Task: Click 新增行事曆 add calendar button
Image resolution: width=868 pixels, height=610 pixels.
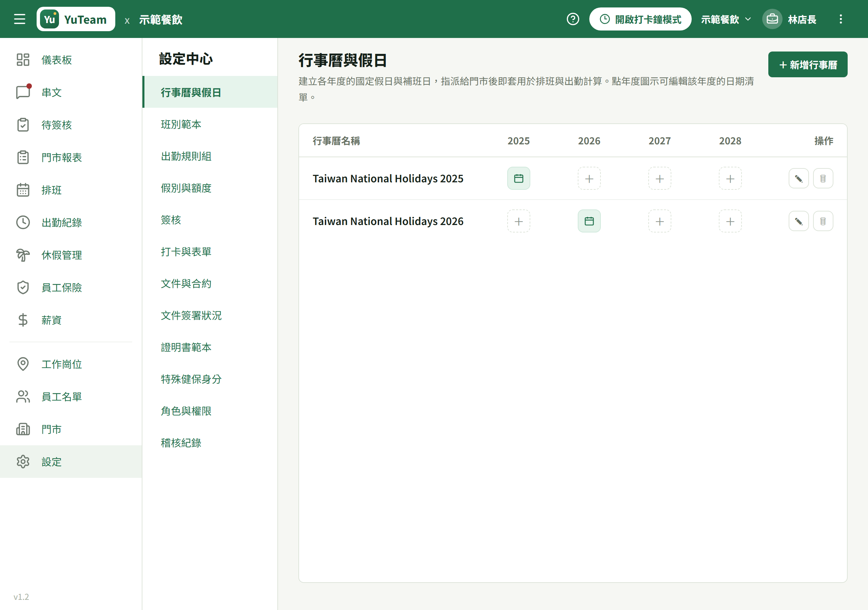Action: click(x=808, y=65)
